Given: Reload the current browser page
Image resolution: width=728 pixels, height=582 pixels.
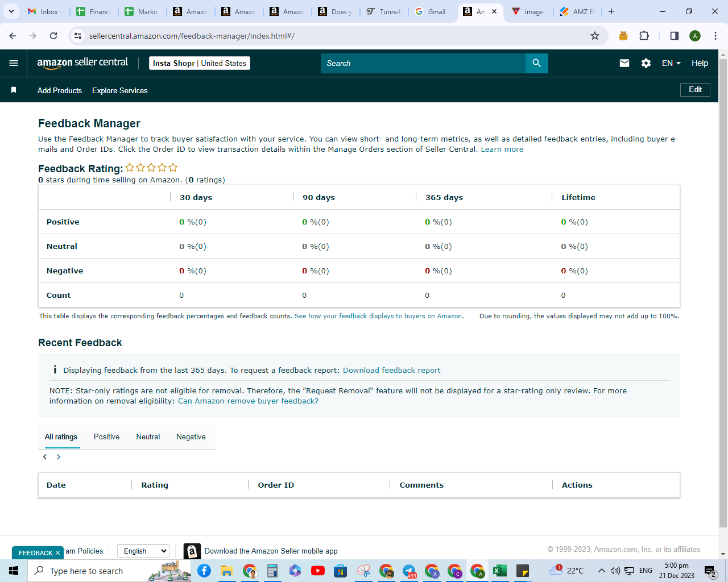Looking at the screenshot, I should [x=53, y=36].
